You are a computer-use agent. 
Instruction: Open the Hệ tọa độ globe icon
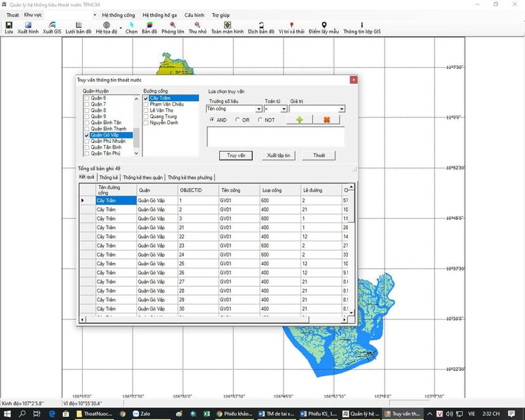click(106, 25)
